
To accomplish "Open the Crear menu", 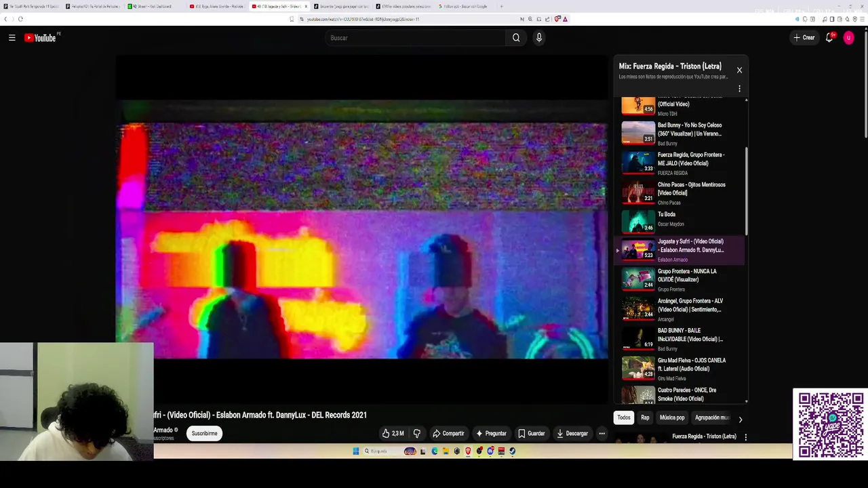I will (x=804, y=38).
